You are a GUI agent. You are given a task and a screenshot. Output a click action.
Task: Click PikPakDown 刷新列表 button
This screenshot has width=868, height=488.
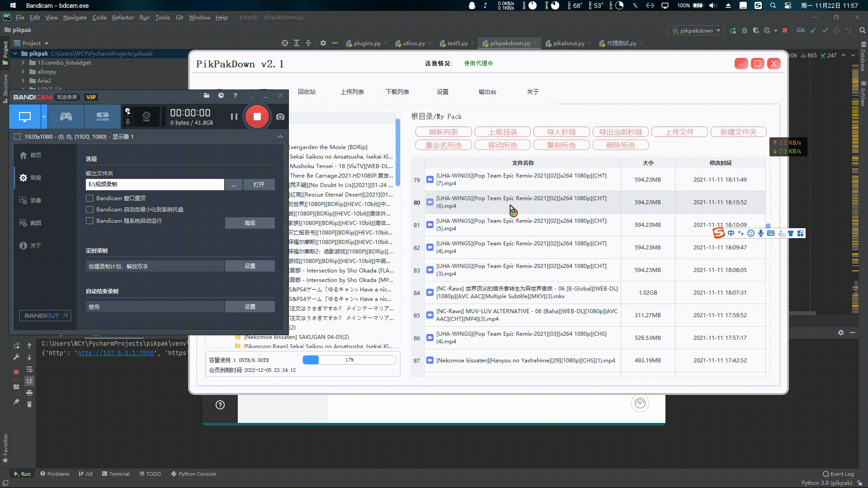pos(443,132)
